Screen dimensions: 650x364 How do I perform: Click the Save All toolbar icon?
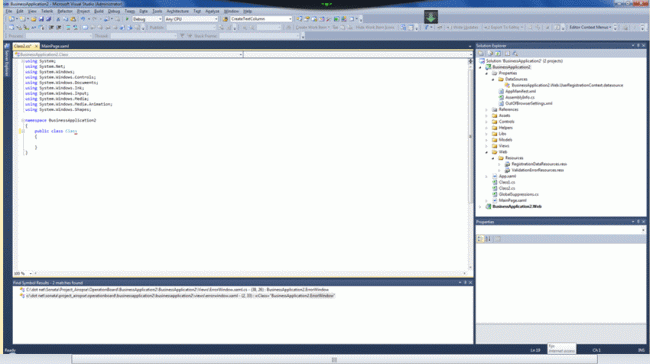click(48, 19)
